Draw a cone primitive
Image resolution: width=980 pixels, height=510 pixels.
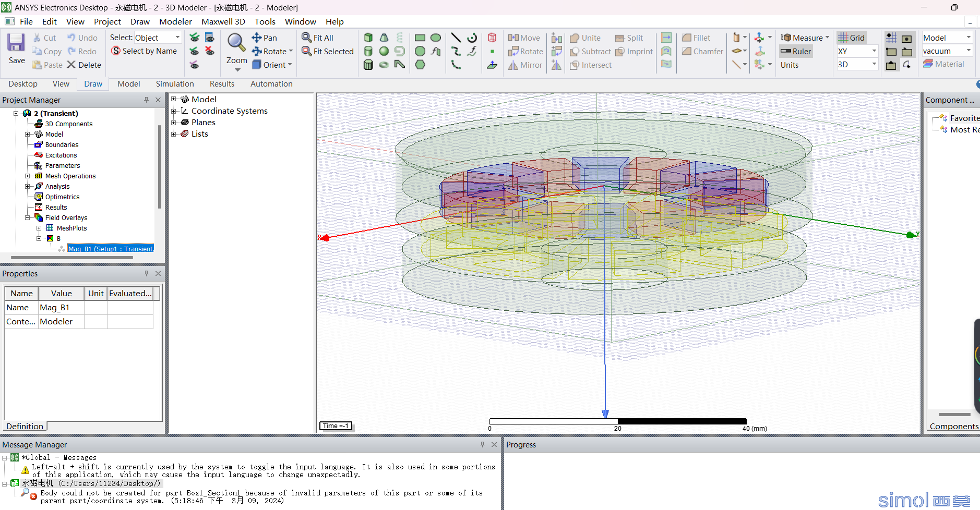point(384,38)
